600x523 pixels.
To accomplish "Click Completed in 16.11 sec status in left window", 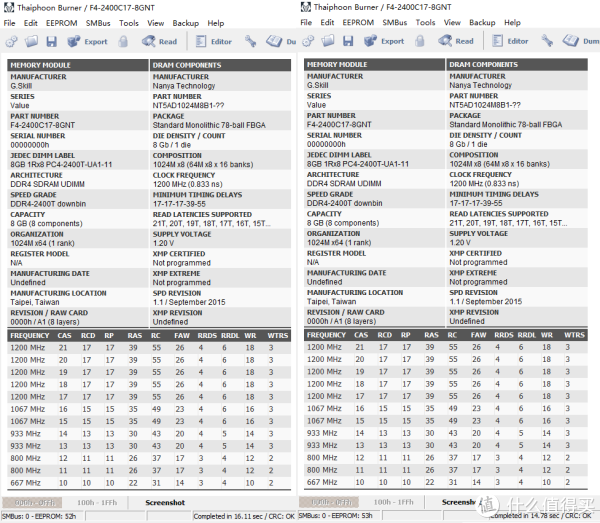I will pos(244,516).
